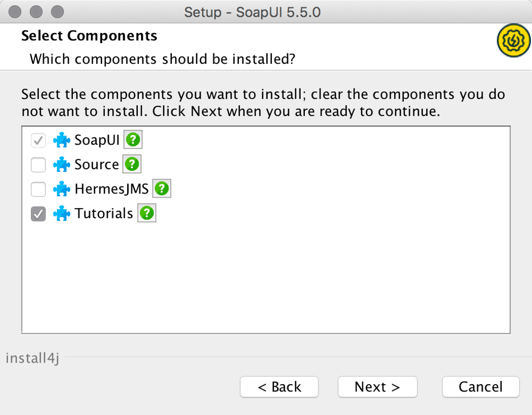The width and height of the screenshot is (532, 415).
Task: Disable the Tutorials component checkbox
Action: (x=38, y=213)
